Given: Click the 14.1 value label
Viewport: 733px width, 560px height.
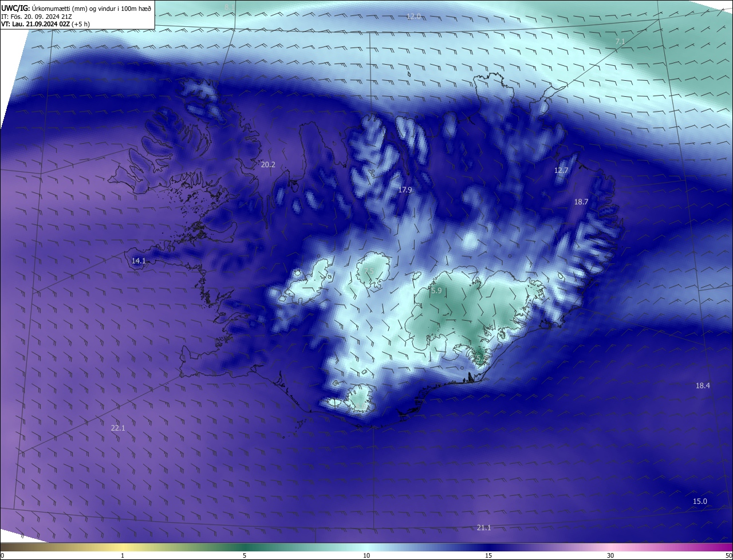Looking at the screenshot, I should [x=139, y=261].
